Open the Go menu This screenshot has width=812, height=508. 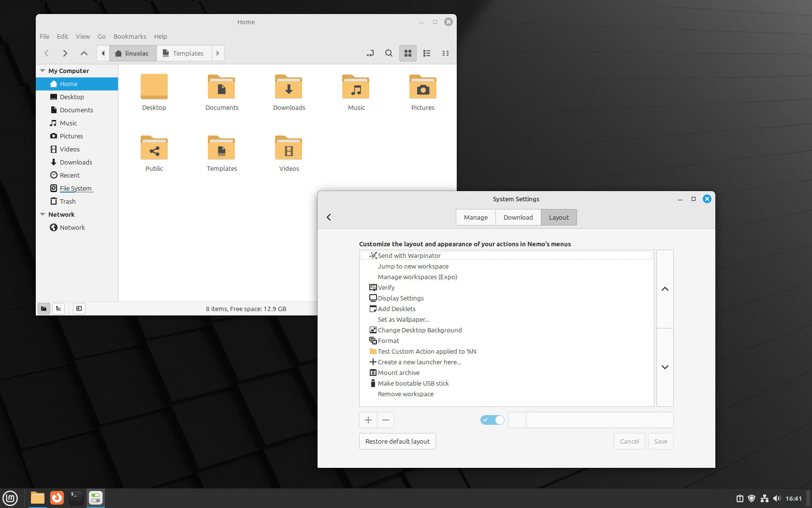pos(101,36)
